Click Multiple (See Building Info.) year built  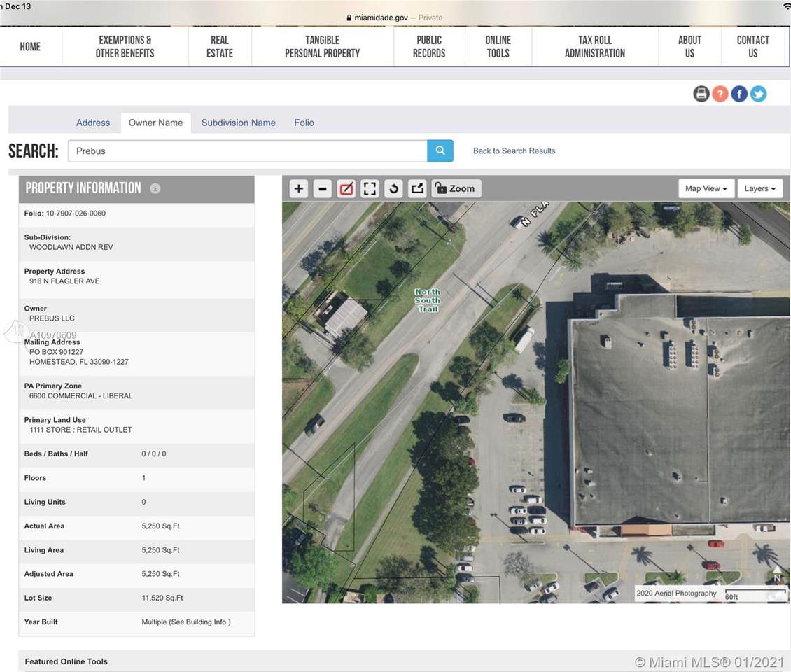click(186, 622)
